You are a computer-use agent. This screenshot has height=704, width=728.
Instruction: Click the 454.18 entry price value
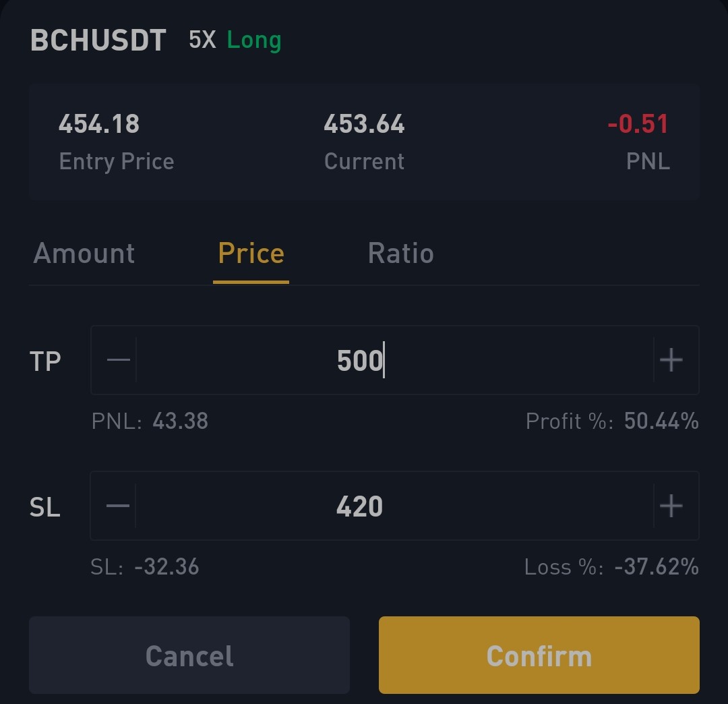[99, 124]
